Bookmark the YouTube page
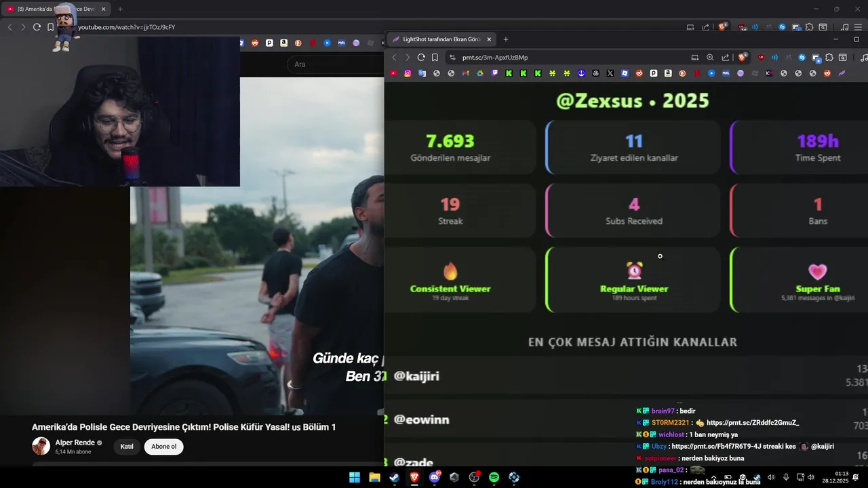Viewport: 868px width, 488px height. (x=50, y=27)
